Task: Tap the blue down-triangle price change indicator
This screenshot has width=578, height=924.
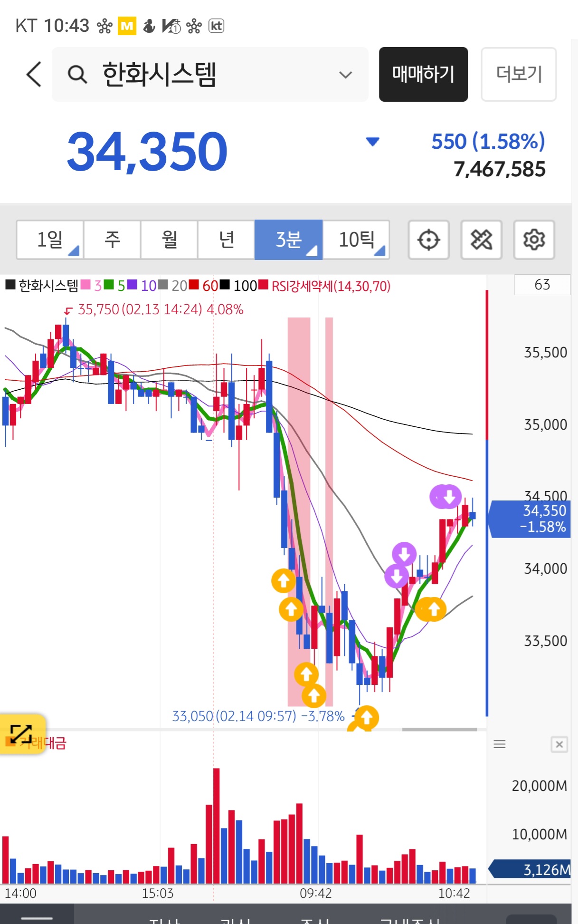Action: (372, 141)
